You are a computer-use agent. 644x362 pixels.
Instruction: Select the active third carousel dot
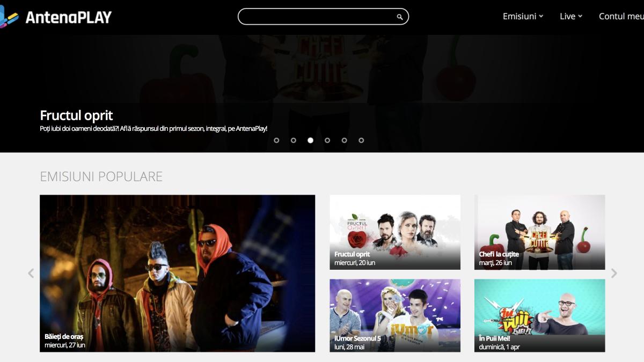310,141
